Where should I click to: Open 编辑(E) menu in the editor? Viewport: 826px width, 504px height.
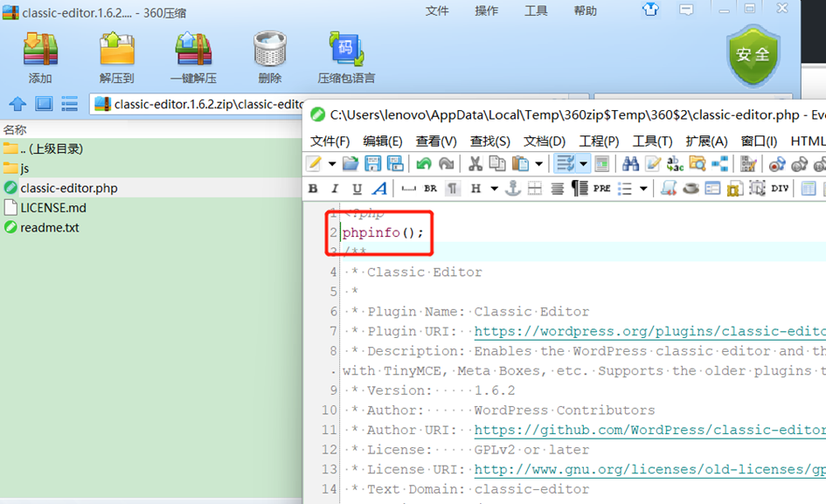[383, 142]
